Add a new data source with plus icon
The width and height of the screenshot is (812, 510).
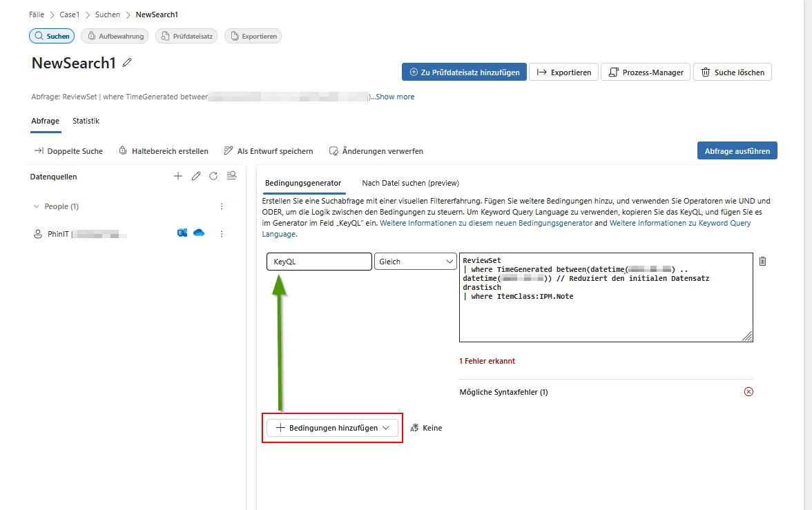click(178, 177)
